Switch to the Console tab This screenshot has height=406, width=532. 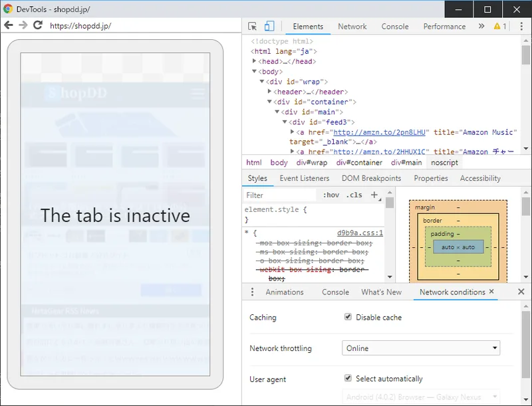(395, 27)
